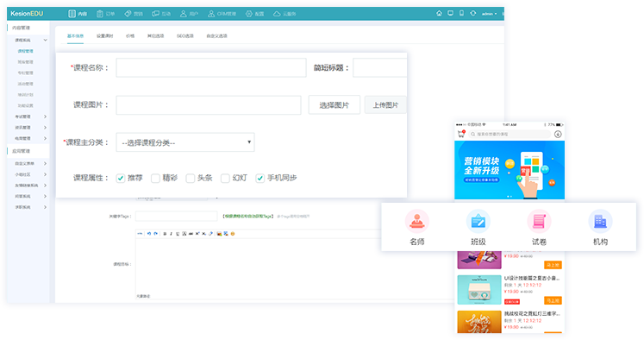Click the insert image editor icon
The image size is (644, 340).
click(219, 234)
